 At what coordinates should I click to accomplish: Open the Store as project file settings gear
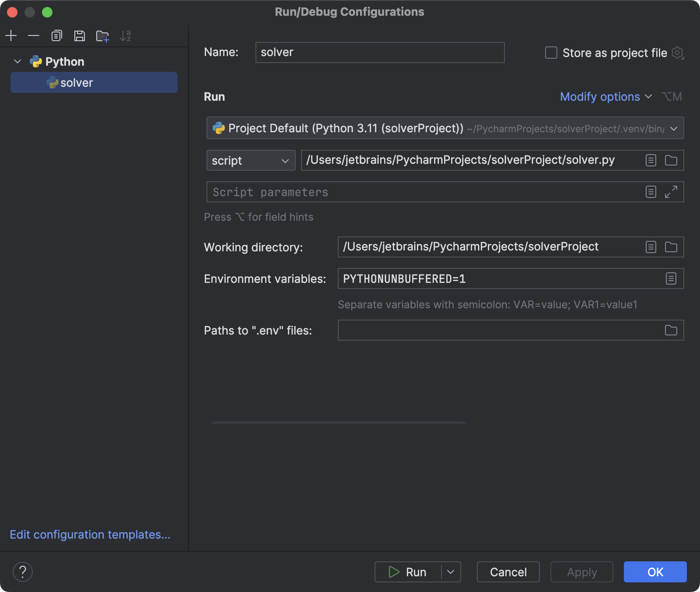678,53
